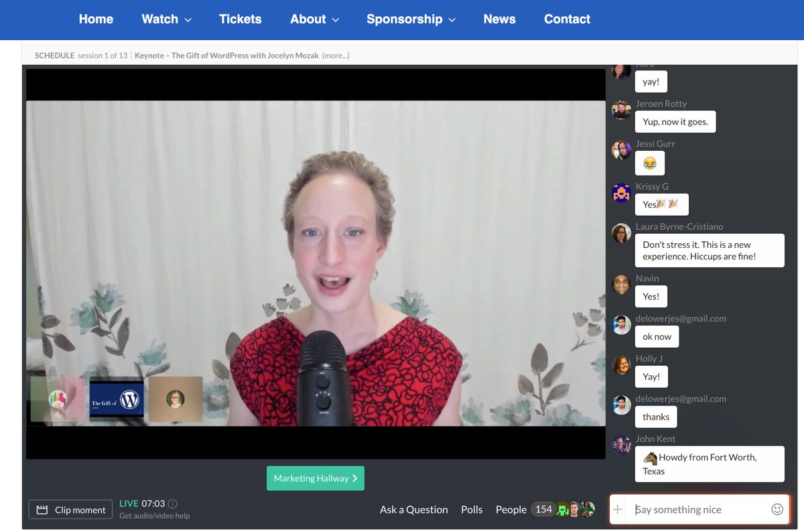Click the 'Hiccups are fine!' chat message
This screenshot has height=532, width=804.
[710, 251]
